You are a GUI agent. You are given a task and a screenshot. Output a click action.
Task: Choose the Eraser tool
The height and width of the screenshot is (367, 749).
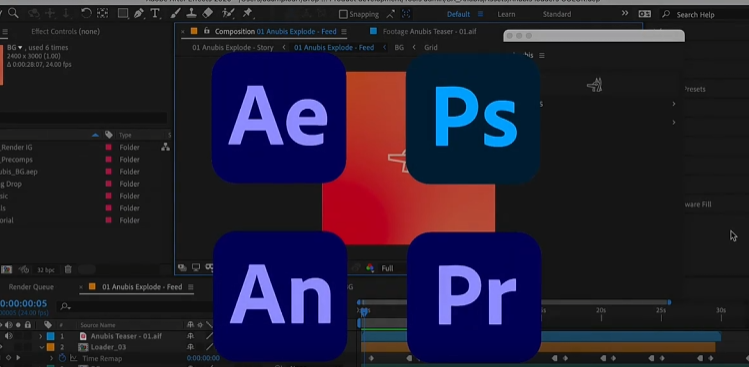(207, 13)
